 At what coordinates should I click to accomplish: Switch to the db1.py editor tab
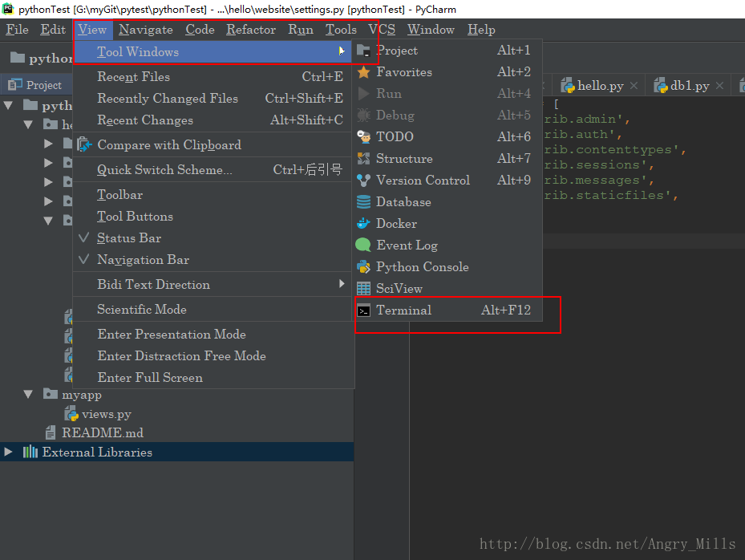pyautogui.click(x=690, y=86)
